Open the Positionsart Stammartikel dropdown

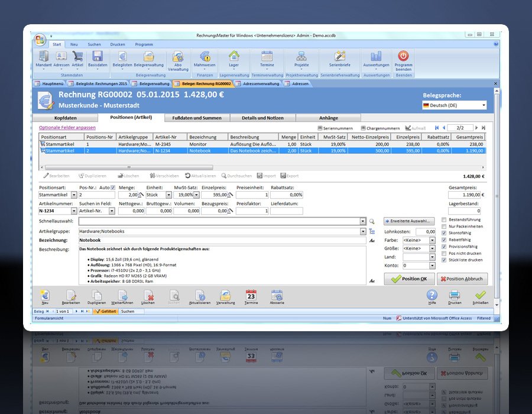(x=74, y=195)
